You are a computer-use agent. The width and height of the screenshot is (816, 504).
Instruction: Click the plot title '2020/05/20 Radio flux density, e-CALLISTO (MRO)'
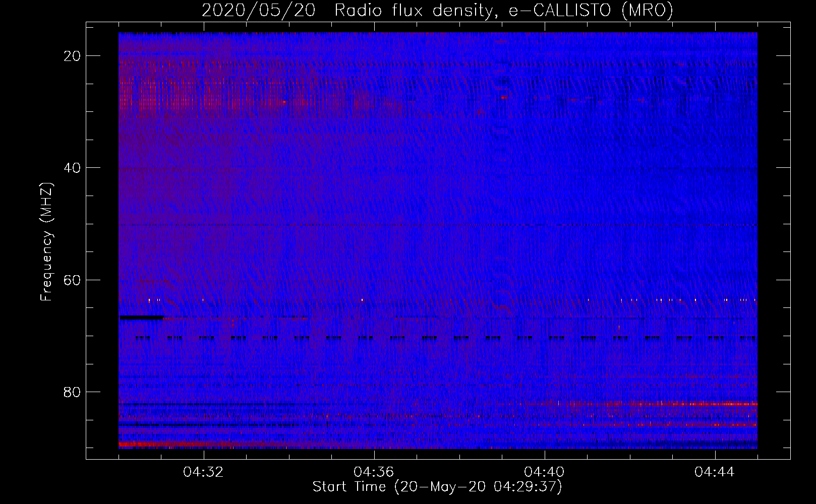point(437,11)
